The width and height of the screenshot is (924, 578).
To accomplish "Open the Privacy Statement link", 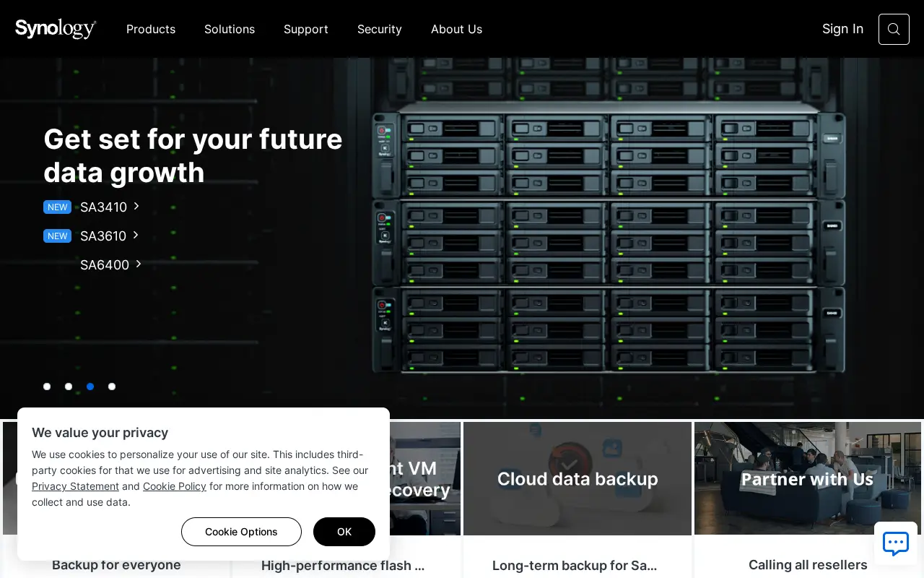I will click(x=75, y=486).
